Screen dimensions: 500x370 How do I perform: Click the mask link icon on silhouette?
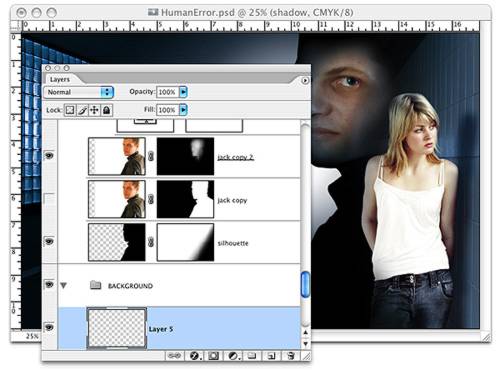tap(151, 242)
